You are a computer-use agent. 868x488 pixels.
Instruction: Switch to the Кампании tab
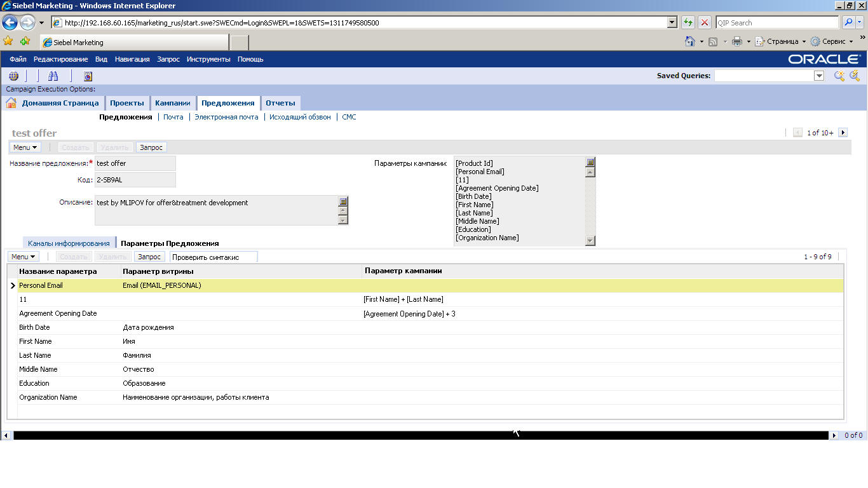(x=173, y=103)
